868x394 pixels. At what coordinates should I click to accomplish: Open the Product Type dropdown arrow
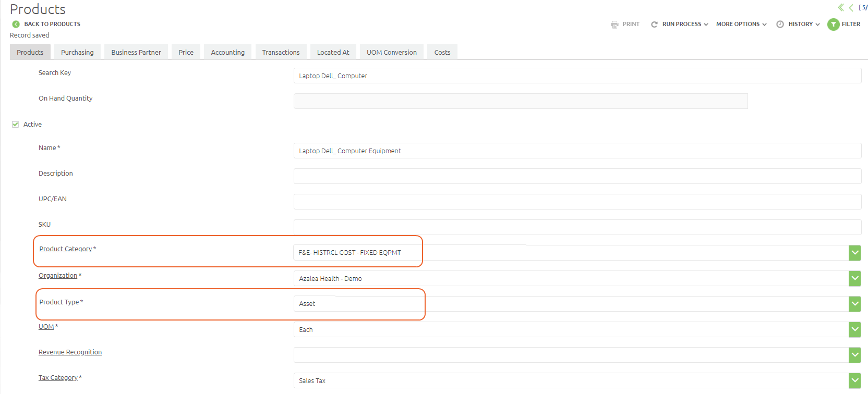click(854, 304)
